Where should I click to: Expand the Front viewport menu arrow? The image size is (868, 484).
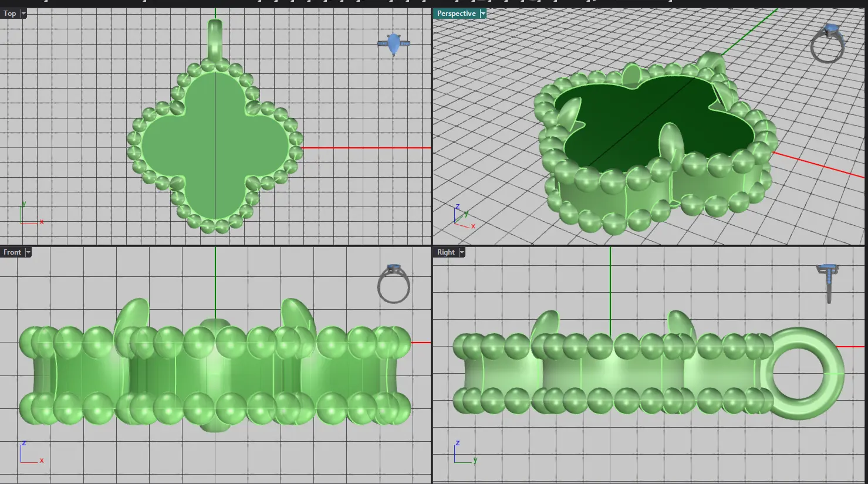(x=28, y=252)
